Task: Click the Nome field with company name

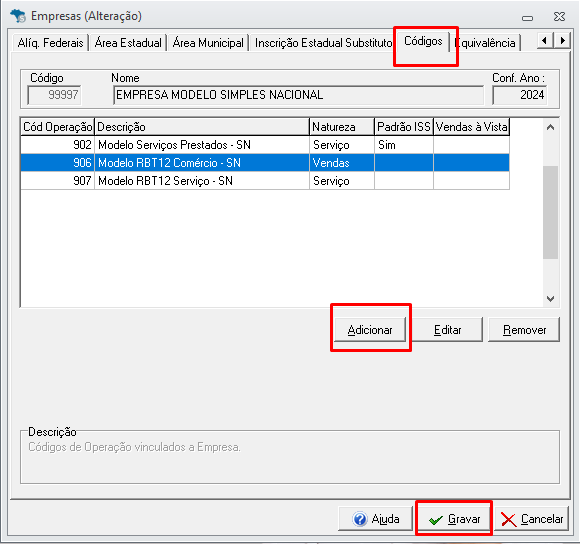Action: pos(298,95)
